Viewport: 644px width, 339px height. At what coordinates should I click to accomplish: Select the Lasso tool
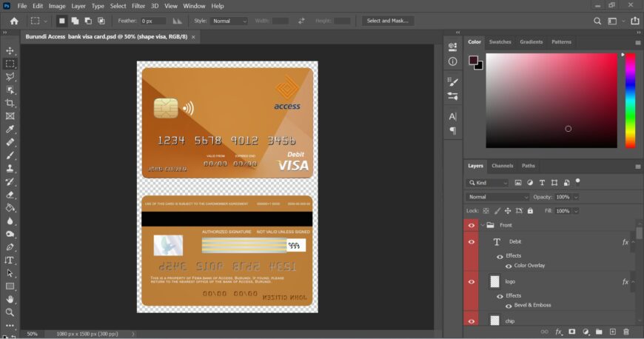pos(10,77)
